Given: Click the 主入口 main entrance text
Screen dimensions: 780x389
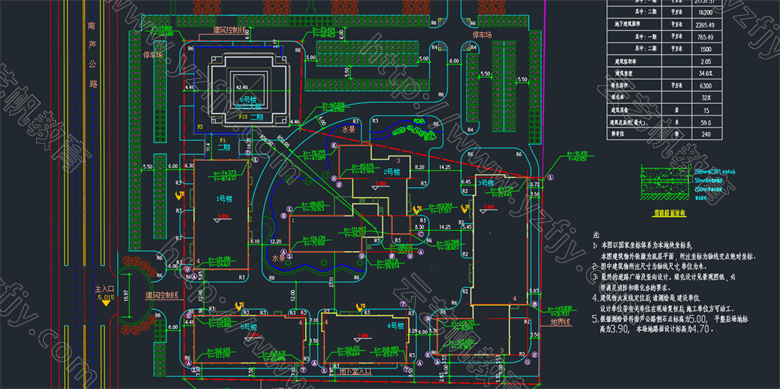Looking at the screenshot, I should [105, 289].
